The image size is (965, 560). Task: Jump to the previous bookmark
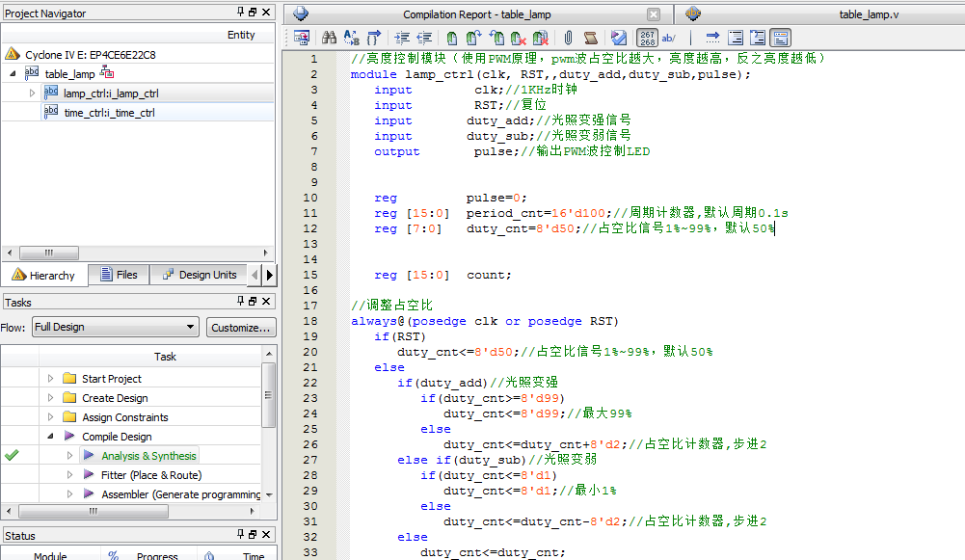click(496, 39)
